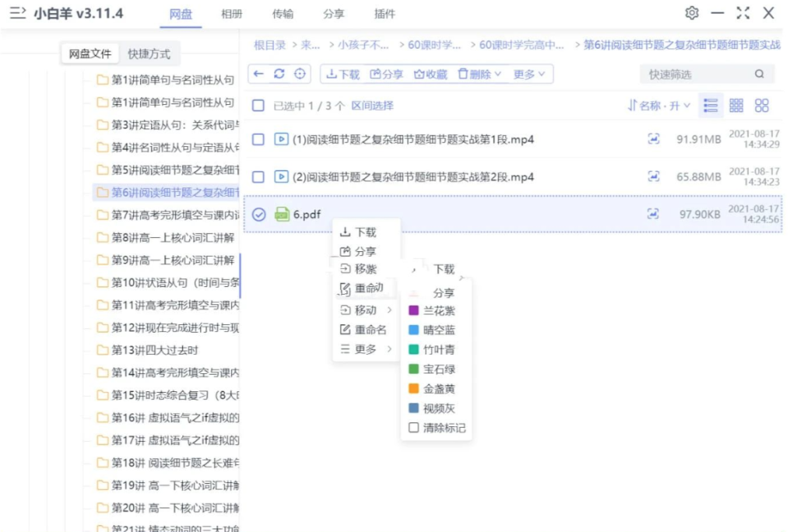Mark file with 晴空蓝 blue color
The image size is (797, 532).
433,330
